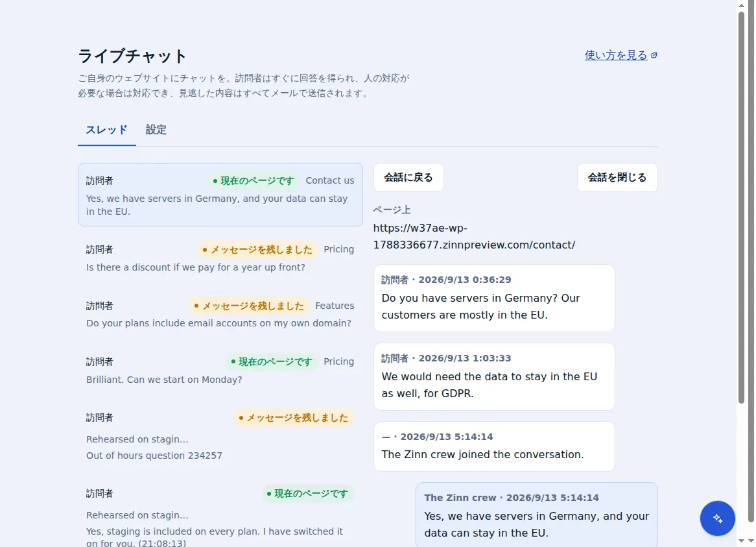Screen dimensions: 756x547
Task: Click the scrollbar down arrow
Action: coord(742,542)
